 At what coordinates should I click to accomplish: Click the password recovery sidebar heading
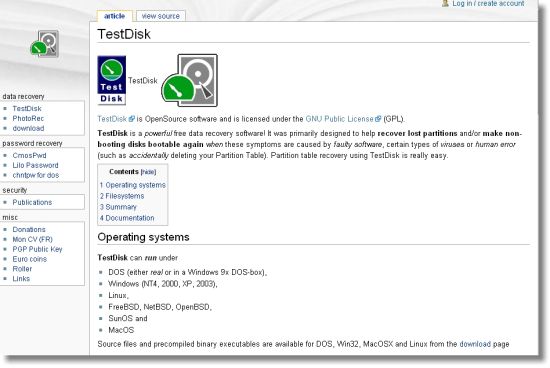point(32,143)
